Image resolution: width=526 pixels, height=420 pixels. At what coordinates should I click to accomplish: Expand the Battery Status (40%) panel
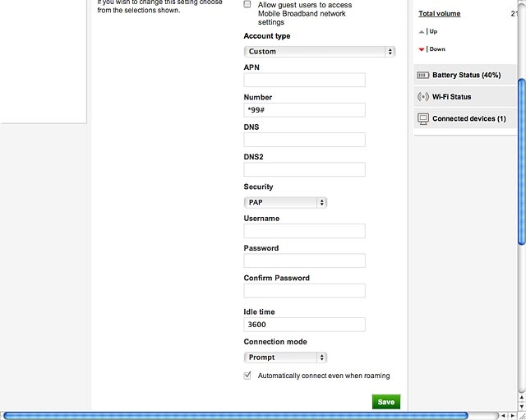tap(465, 75)
